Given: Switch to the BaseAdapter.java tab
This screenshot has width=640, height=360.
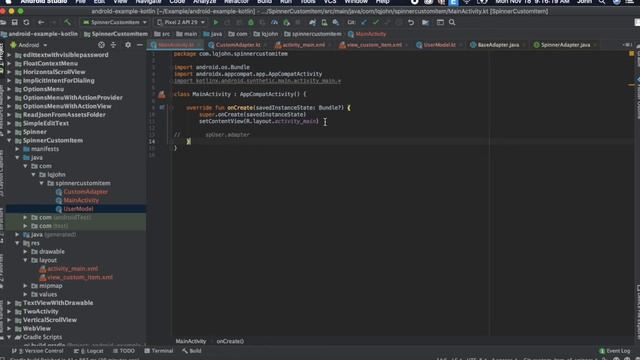Looking at the screenshot, I should coord(498,45).
